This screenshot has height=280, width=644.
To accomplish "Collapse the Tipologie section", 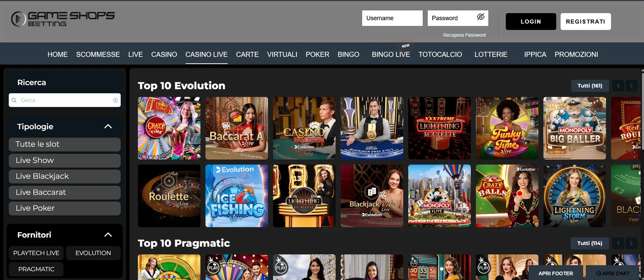I will tap(108, 127).
